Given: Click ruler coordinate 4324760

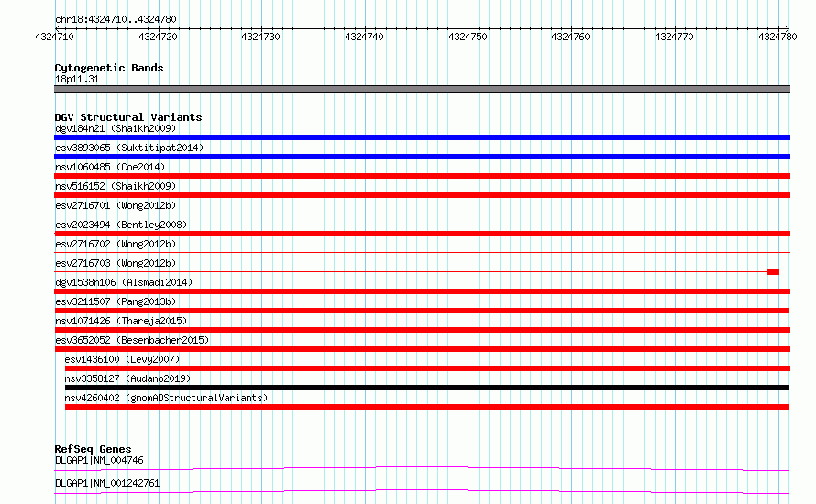Looking at the screenshot, I should [571, 37].
